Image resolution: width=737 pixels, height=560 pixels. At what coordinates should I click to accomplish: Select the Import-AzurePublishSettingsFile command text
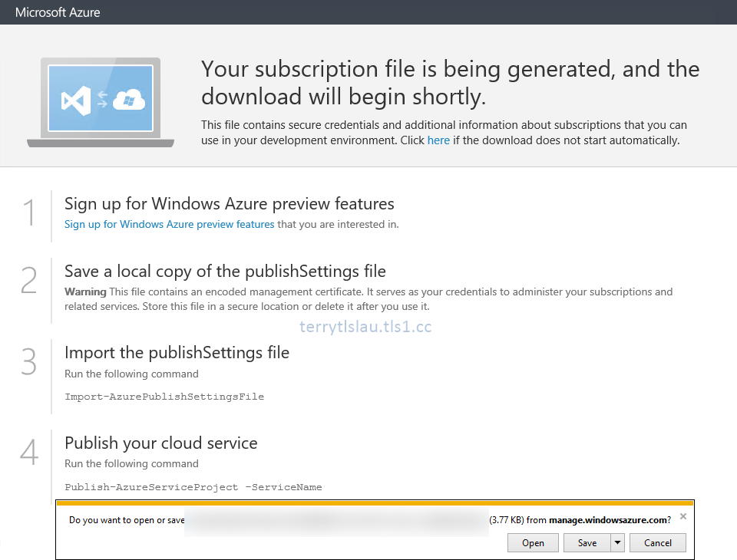pos(164,397)
